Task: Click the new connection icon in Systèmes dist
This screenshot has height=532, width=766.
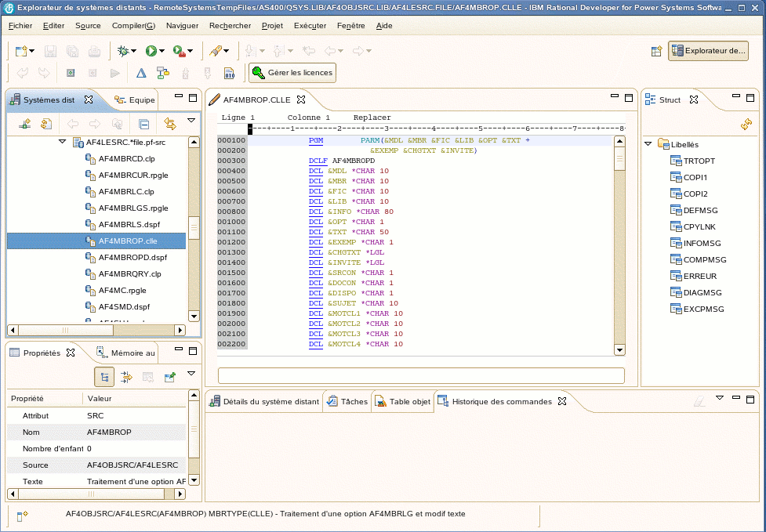Action: tap(27, 124)
